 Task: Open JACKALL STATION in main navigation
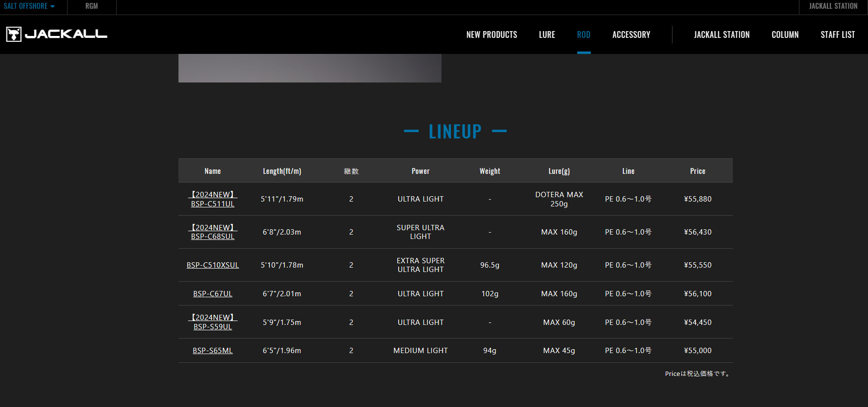coord(722,34)
